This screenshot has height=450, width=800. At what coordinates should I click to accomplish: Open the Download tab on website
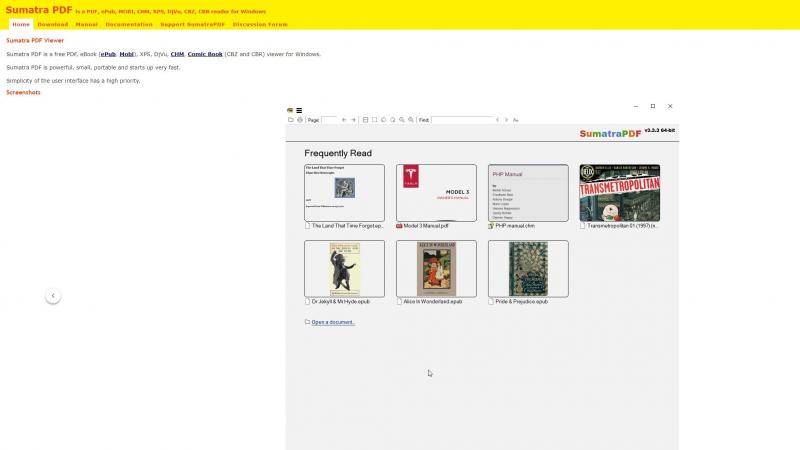(53, 24)
